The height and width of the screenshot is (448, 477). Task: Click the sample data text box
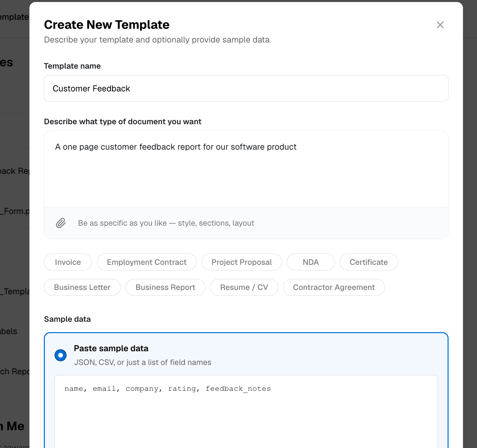point(246,412)
